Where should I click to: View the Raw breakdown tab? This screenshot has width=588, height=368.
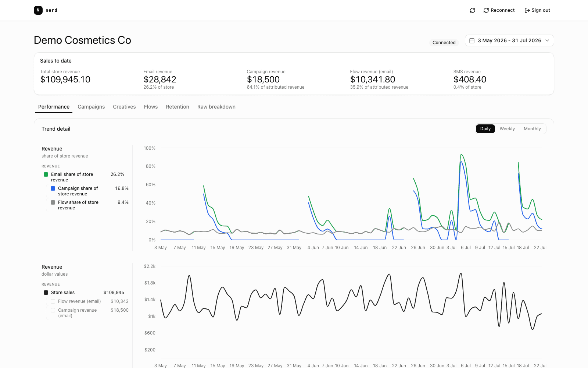tap(216, 107)
